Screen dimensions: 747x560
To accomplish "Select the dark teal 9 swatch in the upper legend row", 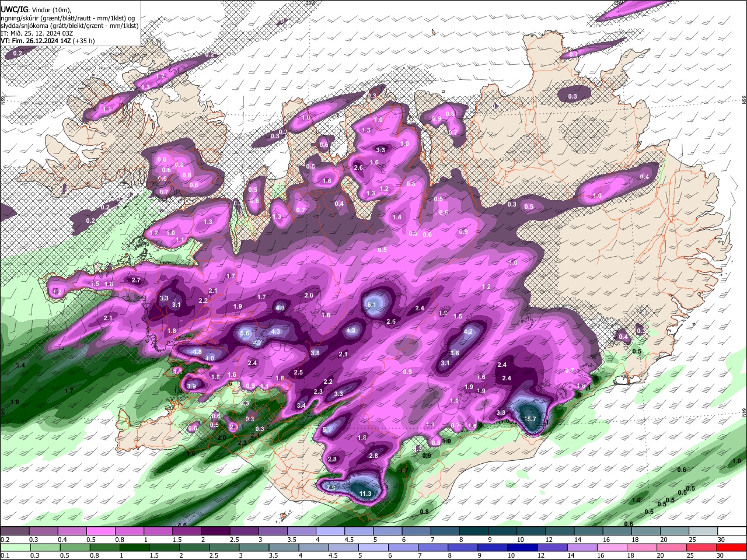I will click(502, 531).
